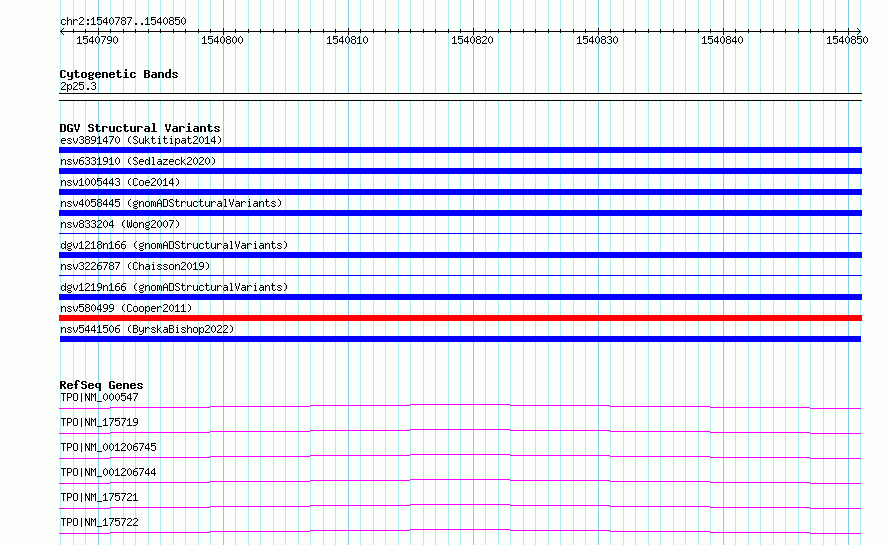Click the thin blue line under nsv3226787
The width and height of the screenshot is (890, 545).
click(x=460, y=275)
